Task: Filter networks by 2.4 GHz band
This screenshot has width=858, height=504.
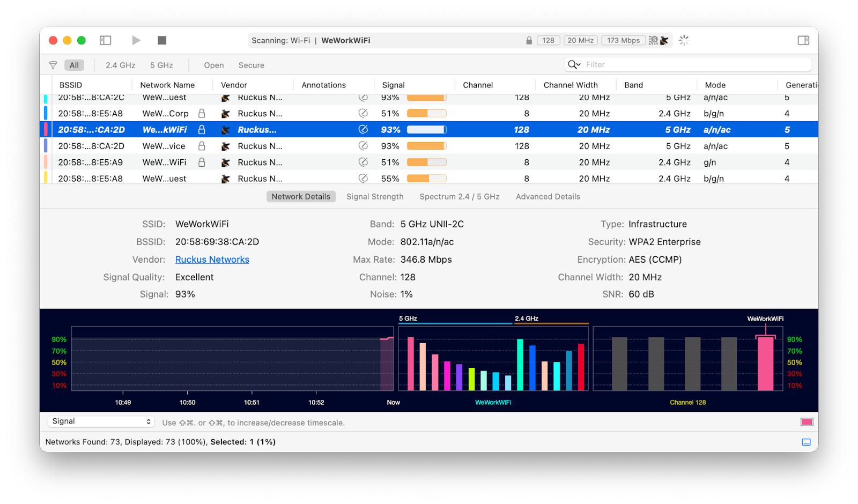Action: 120,65
